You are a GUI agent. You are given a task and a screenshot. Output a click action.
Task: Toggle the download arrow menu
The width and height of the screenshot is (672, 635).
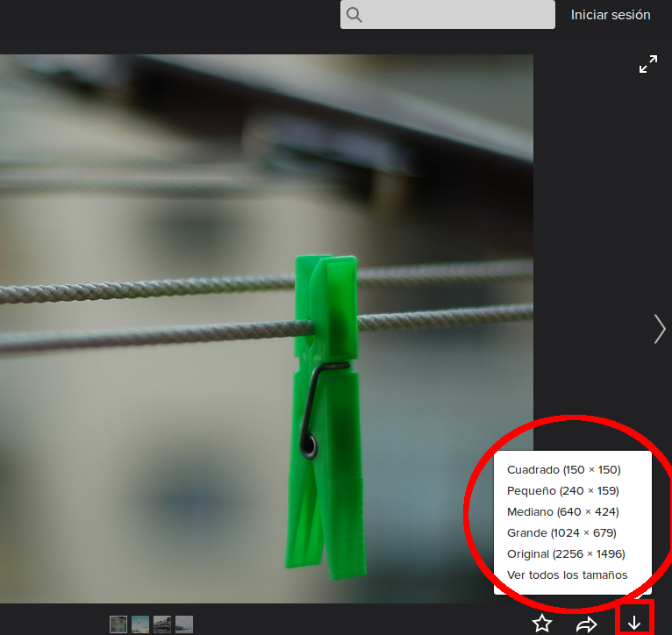(x=634, y=624)
